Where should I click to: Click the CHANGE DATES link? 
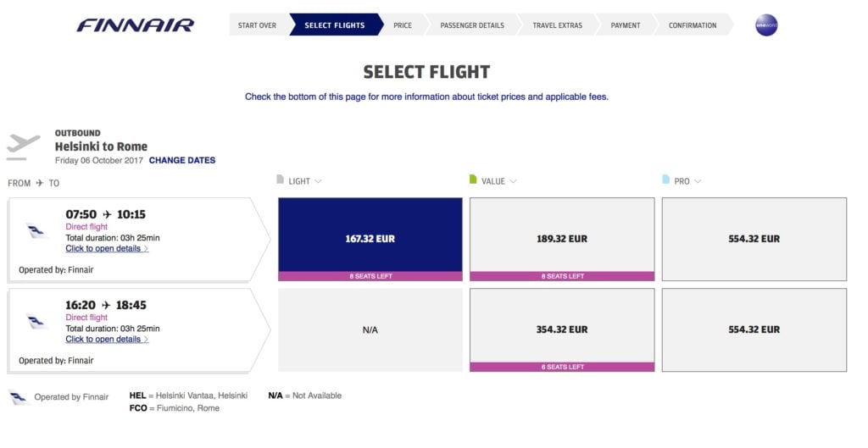pyautogui.click(x=182, y=160)
